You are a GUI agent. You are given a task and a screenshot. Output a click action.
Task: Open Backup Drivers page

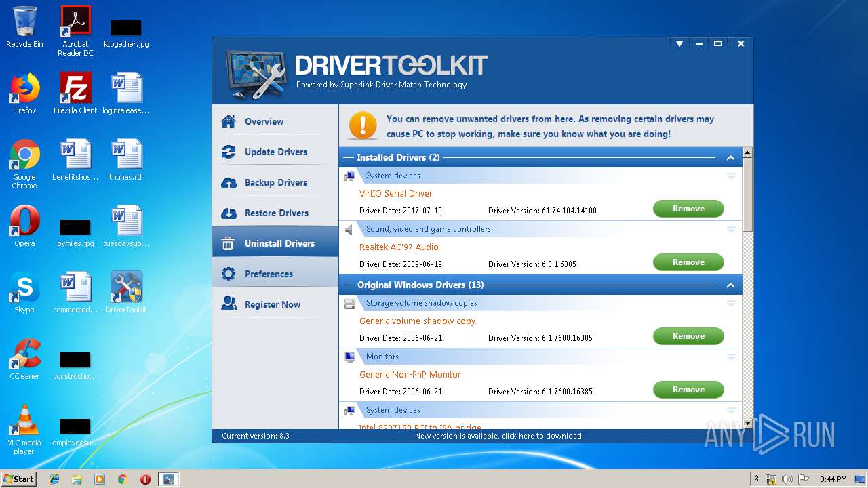(x=275, y=182)
